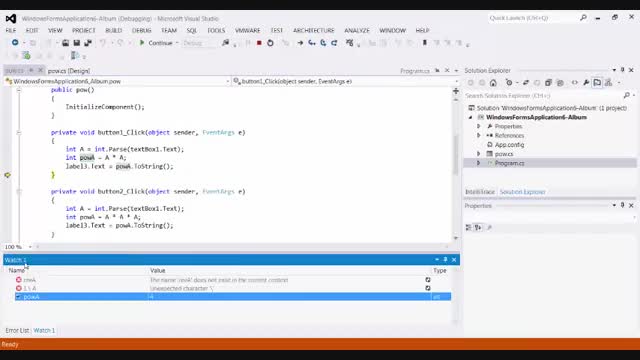Expand the References node
Screen dimensions: 640x360
click(x=479, y=136)
